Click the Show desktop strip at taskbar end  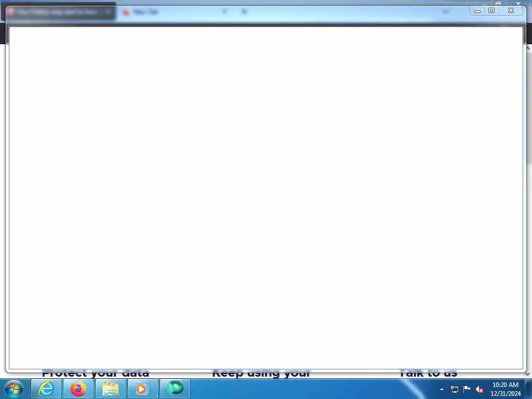[x=528, y=389]
